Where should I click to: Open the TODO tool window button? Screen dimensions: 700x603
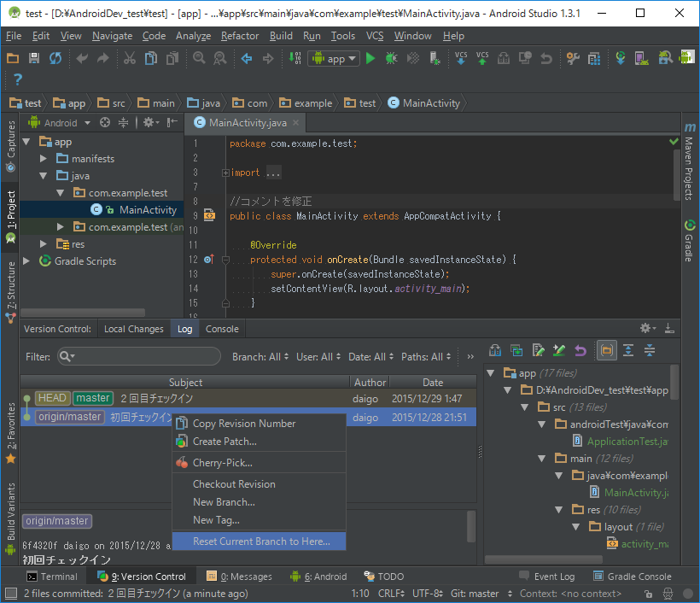coord(384,577)
